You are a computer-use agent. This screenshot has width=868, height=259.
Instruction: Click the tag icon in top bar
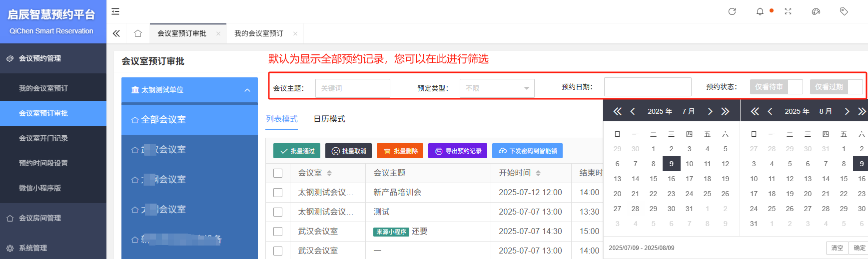[x=844, y=11]
